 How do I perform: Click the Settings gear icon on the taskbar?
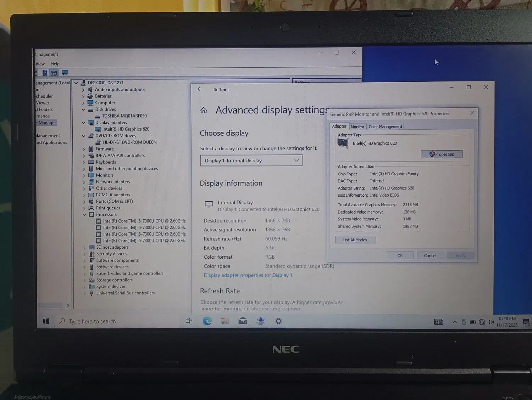pos(278,321)
